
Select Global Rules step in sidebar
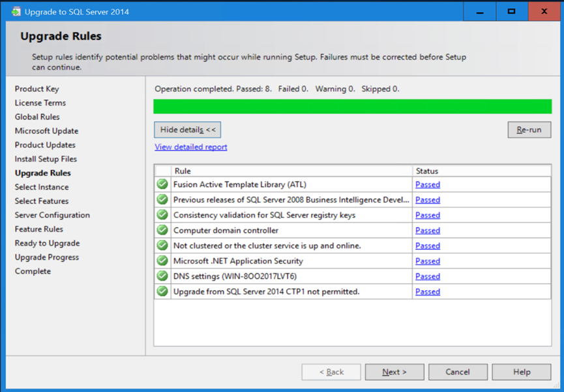click(37, 117)
